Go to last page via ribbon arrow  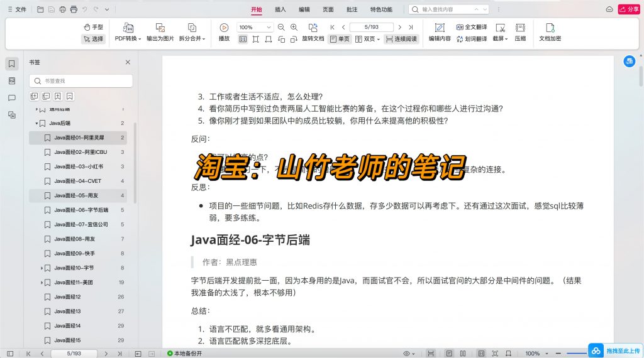point(411,27)
